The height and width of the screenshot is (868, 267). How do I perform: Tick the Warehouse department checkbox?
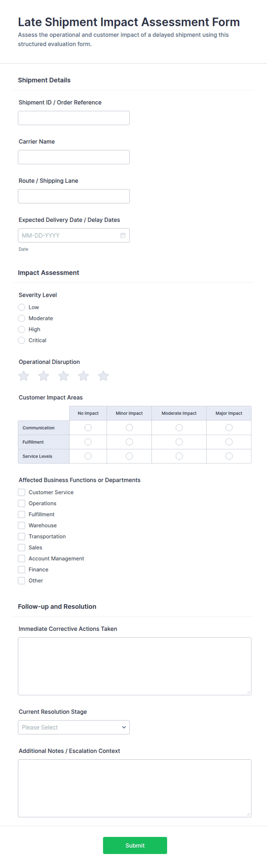point(22,525)
